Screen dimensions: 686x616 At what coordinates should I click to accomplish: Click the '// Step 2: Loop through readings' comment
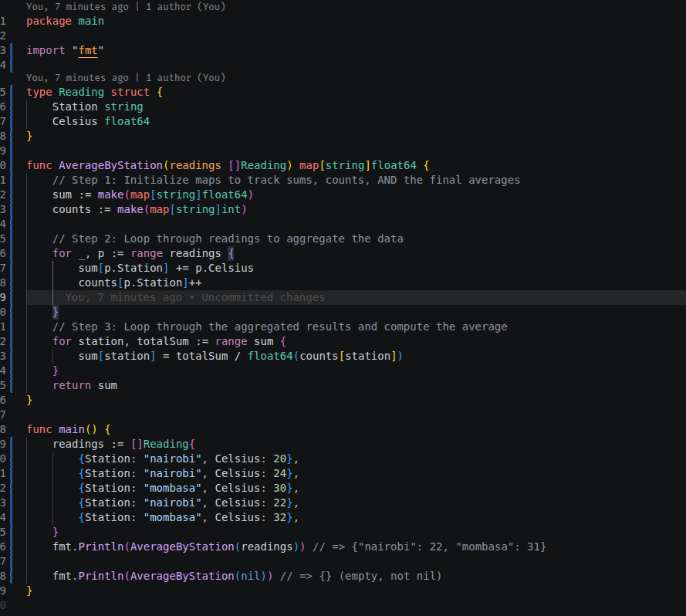click(228, 239)
